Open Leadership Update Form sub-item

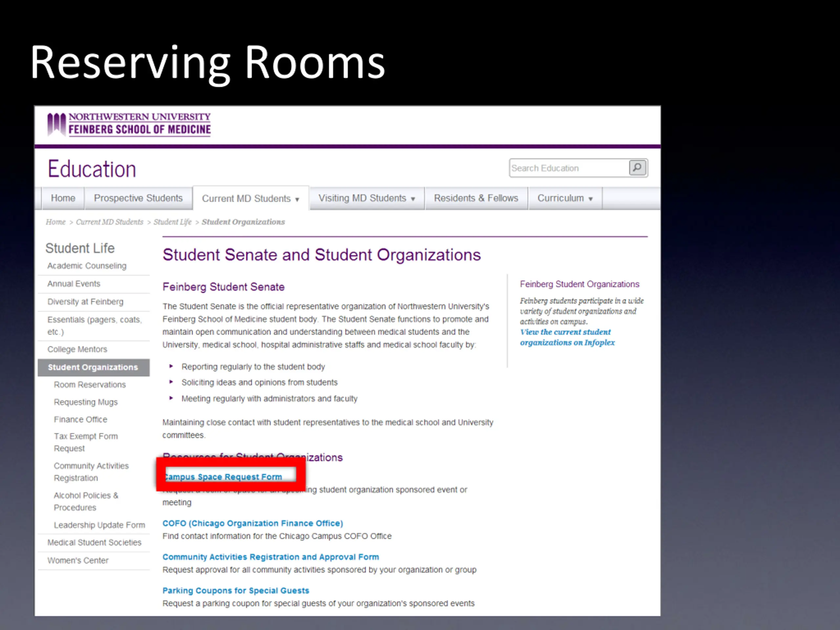pos(99,525)
